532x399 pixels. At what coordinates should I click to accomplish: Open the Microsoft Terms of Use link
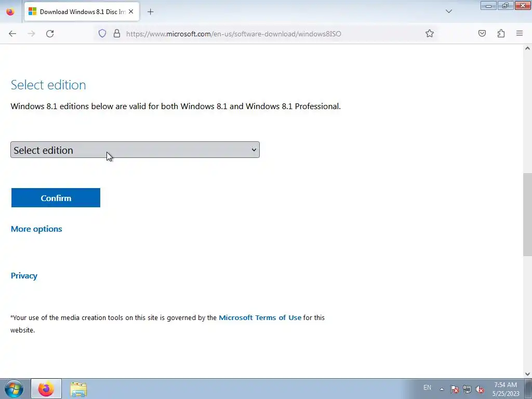[260, 317]
